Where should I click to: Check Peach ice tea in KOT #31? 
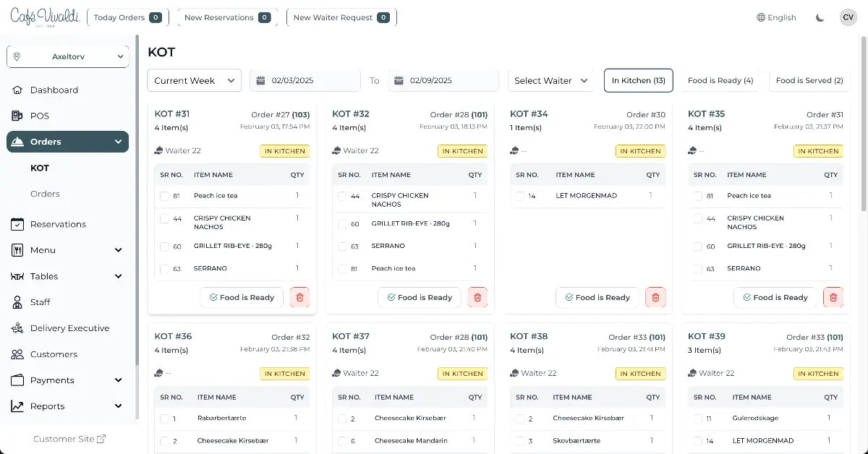pos(165,196)
